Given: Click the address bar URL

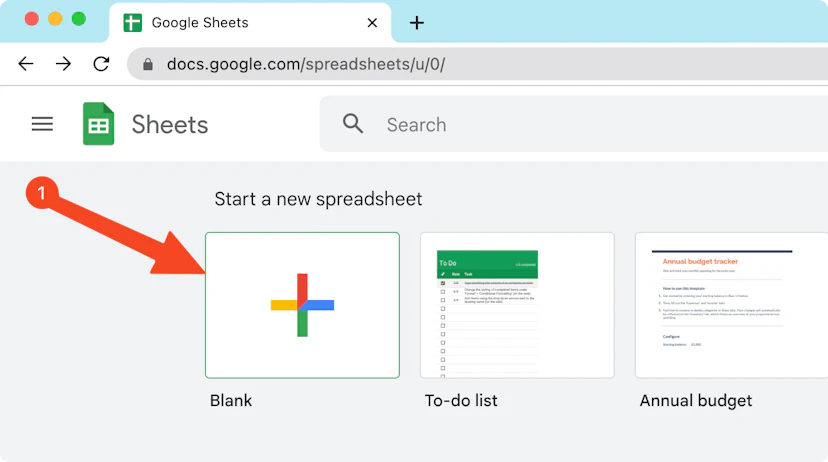Looking at the screenshot, I should [306, 64].
